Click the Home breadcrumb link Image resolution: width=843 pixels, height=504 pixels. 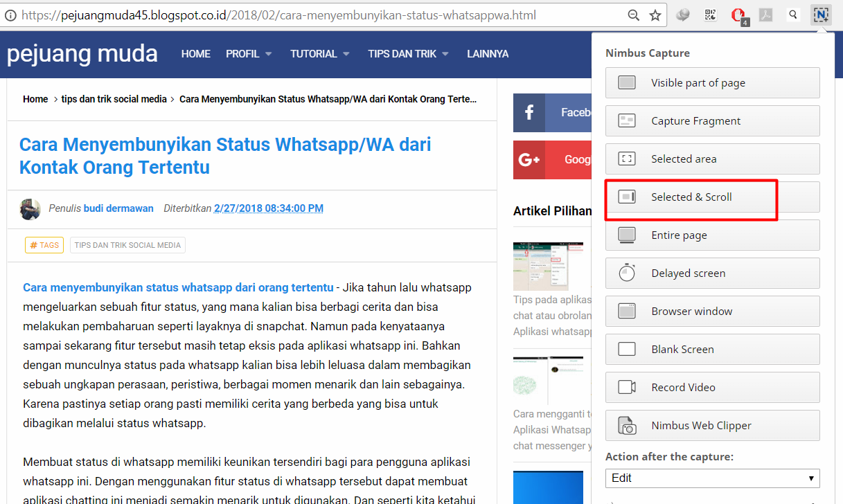(35, 99)
